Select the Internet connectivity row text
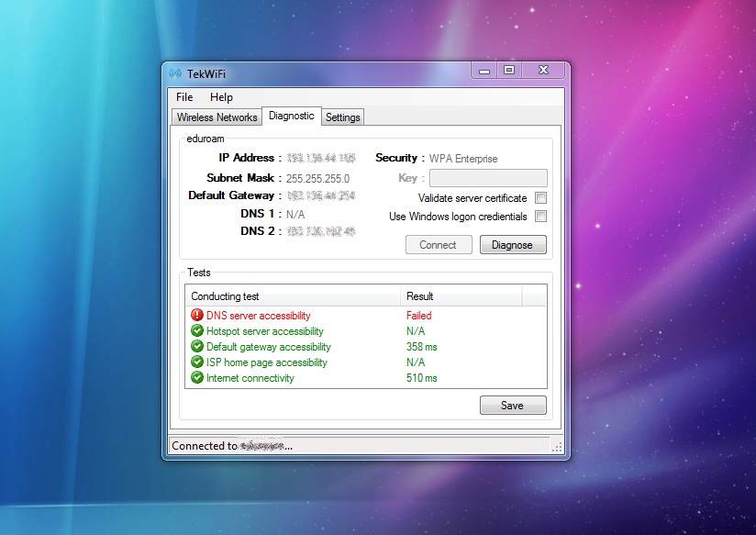756x535 pixels. pos(250,378)
